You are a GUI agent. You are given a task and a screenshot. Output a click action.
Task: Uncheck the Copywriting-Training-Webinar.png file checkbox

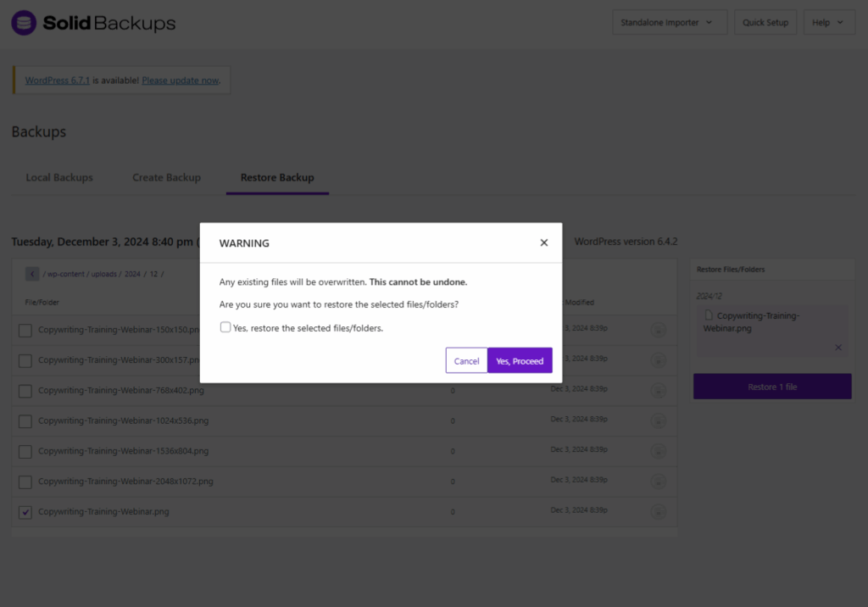coord(25,512)
